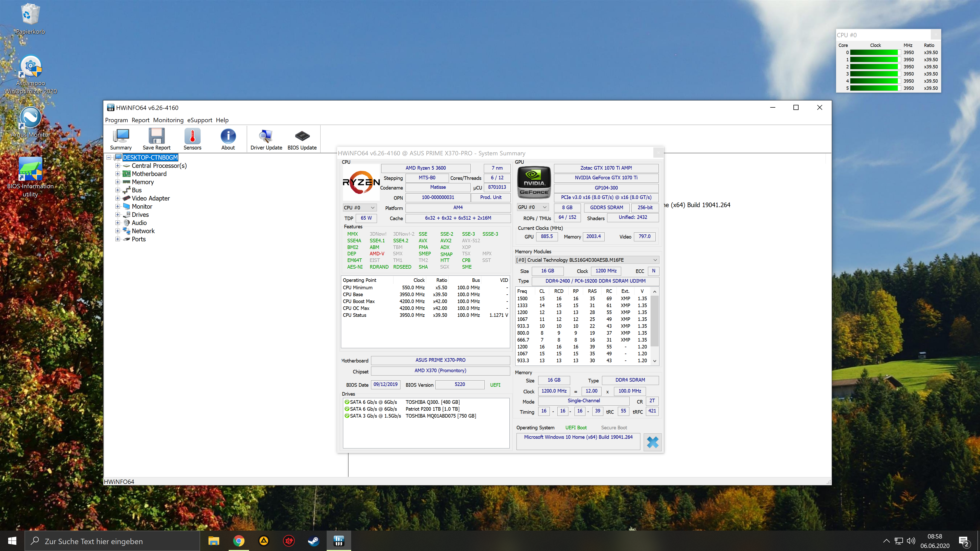Expand the Central Processor(s) tree node
Screen dimensions: 980x551
click(118, 166)
